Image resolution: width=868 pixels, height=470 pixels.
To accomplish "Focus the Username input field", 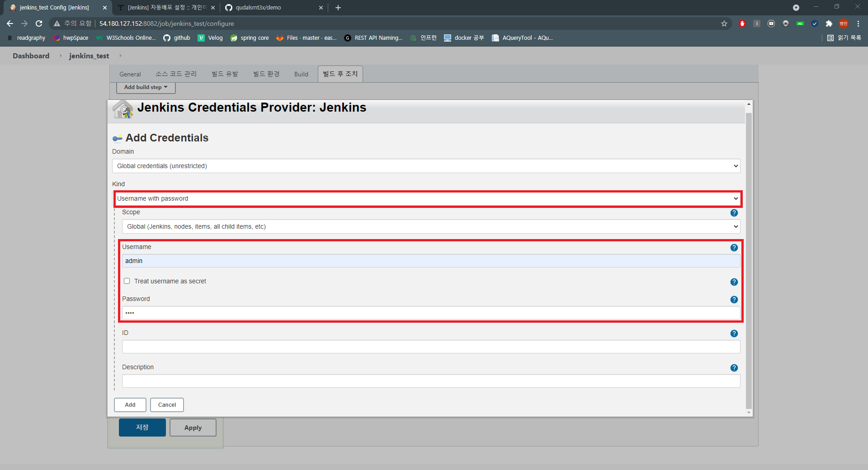I will point(431,261).
